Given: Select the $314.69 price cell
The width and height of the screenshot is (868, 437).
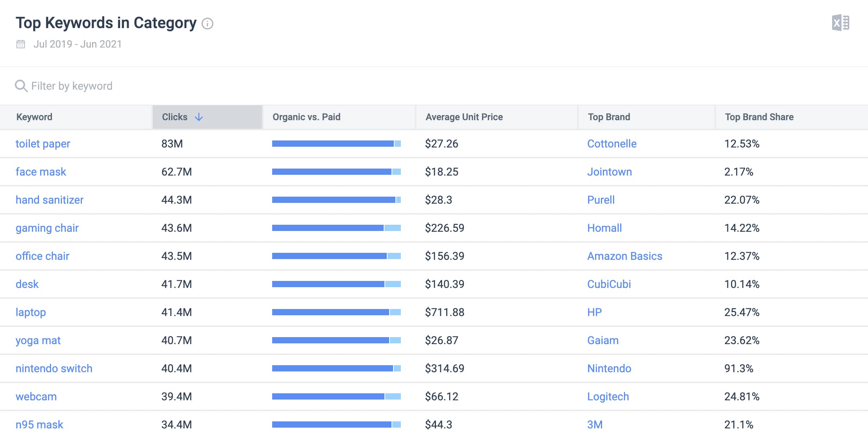Looking at the screenshot, I should (445, 368).
